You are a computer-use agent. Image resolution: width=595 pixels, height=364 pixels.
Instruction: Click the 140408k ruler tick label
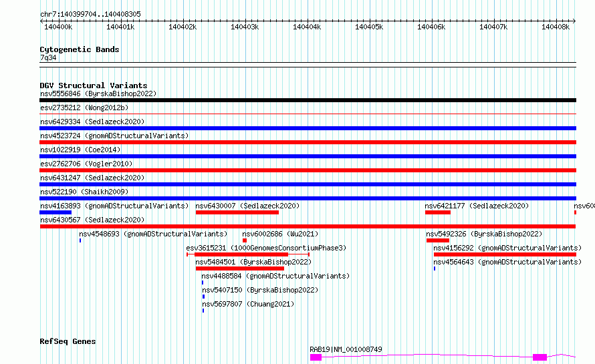click(555, 27)
